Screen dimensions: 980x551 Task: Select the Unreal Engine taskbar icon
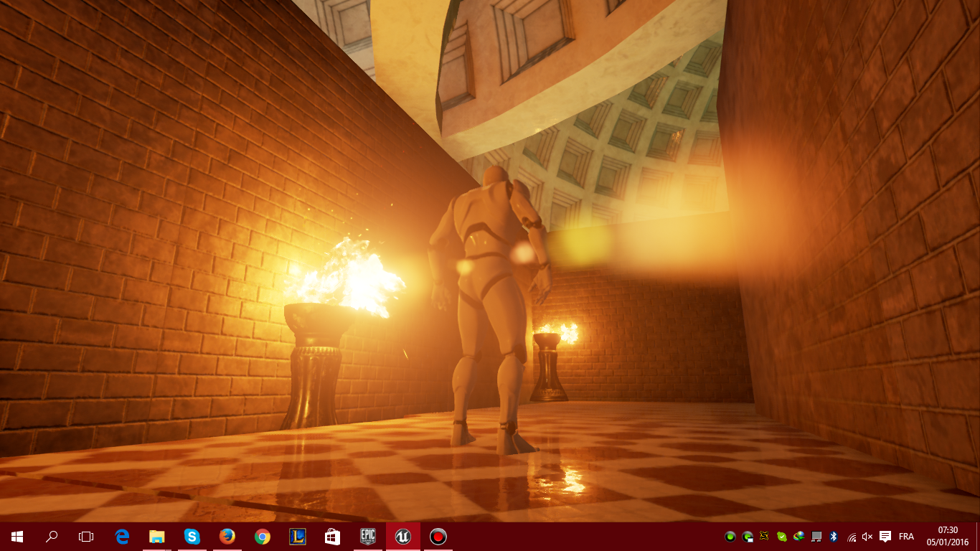(x=402, y=537)
